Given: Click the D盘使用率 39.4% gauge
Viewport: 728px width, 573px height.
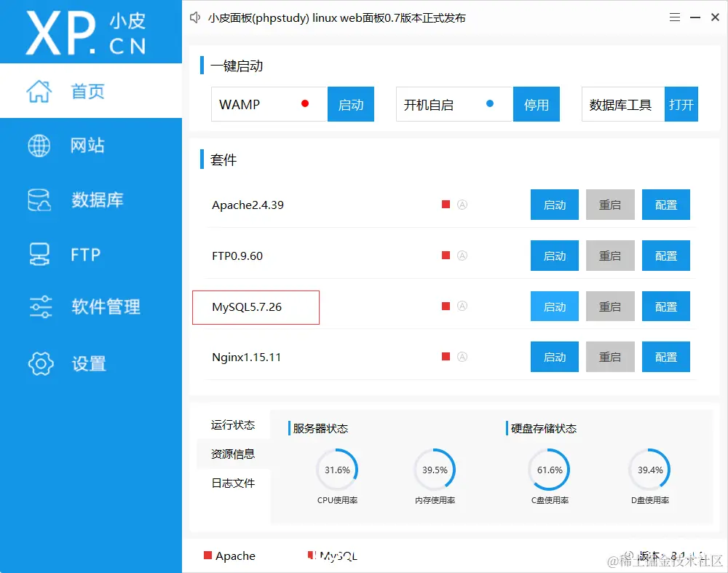Looking at the screenshot, I should 650,470.
